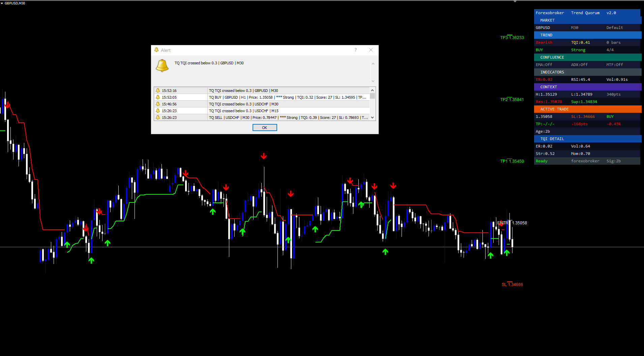Click the MTF:Off confluence setting
Screen dimensions: 644x356
pos(615,65)
